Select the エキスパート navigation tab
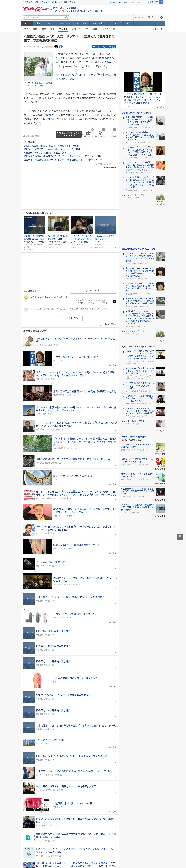This screenshot has height=868, width=186. point(64,24)
